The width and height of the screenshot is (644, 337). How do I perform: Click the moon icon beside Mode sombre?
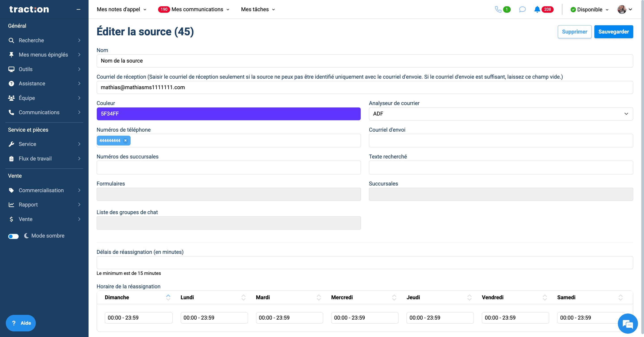(27, 236)
